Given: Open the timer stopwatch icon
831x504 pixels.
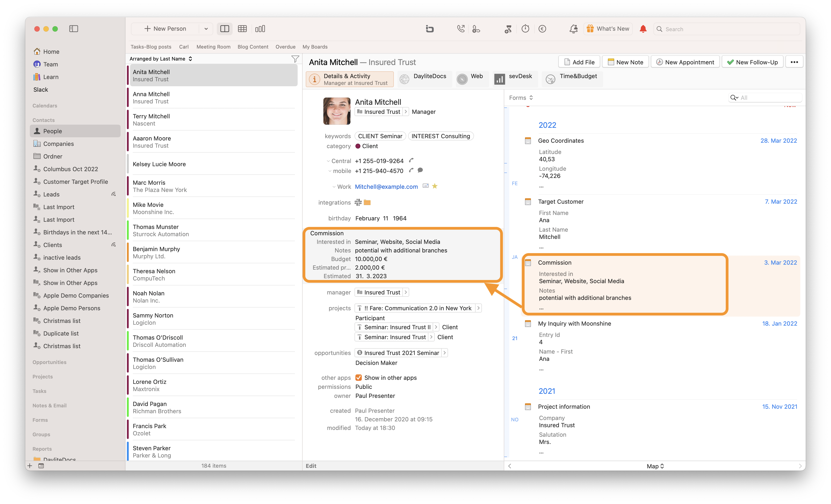Looking at the screenshot, I should tap(525, 29).
